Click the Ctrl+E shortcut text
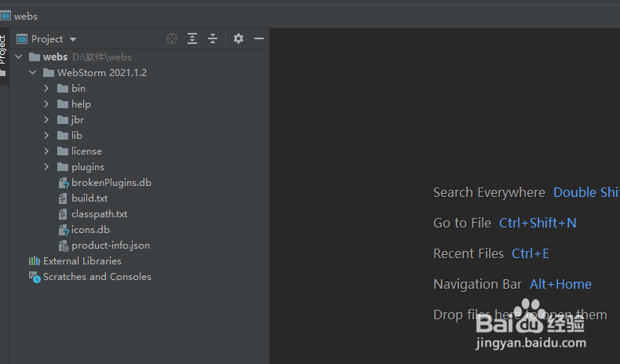620x364 pixels. (x=531, y=253)
